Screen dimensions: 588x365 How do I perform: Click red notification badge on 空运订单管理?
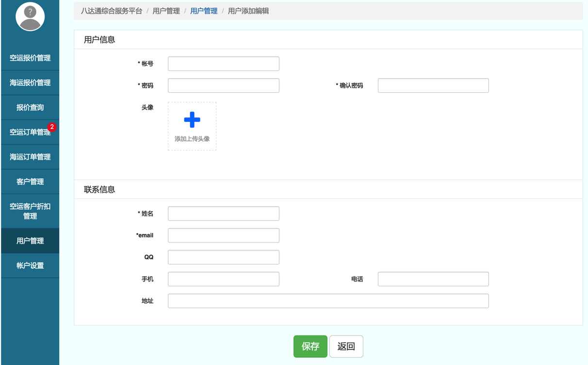(x=52, y=127)
